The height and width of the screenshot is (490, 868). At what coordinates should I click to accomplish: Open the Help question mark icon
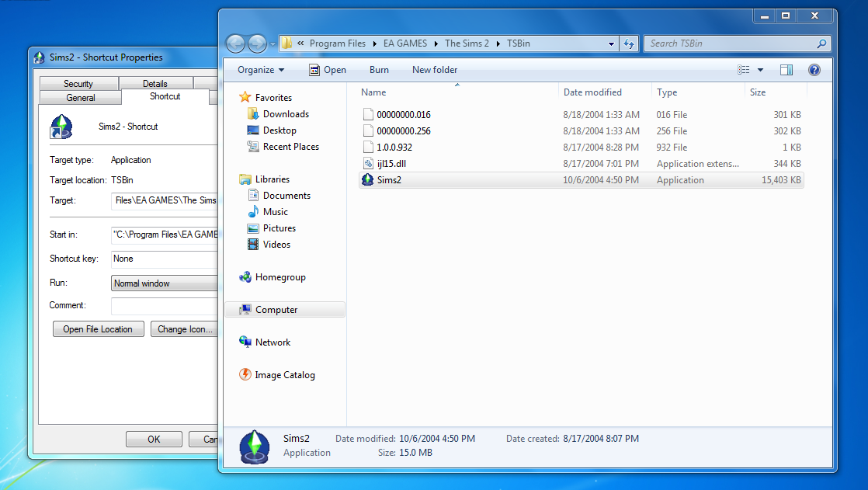coord(812,69)
